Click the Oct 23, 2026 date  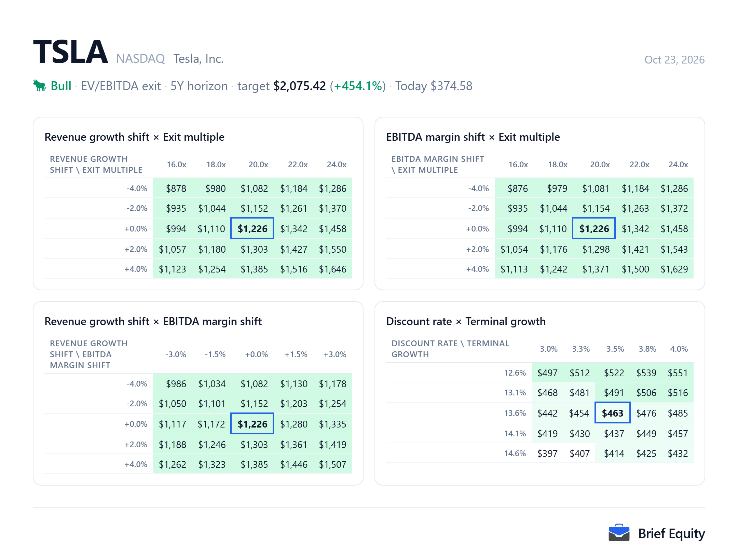tap(674, 60)
